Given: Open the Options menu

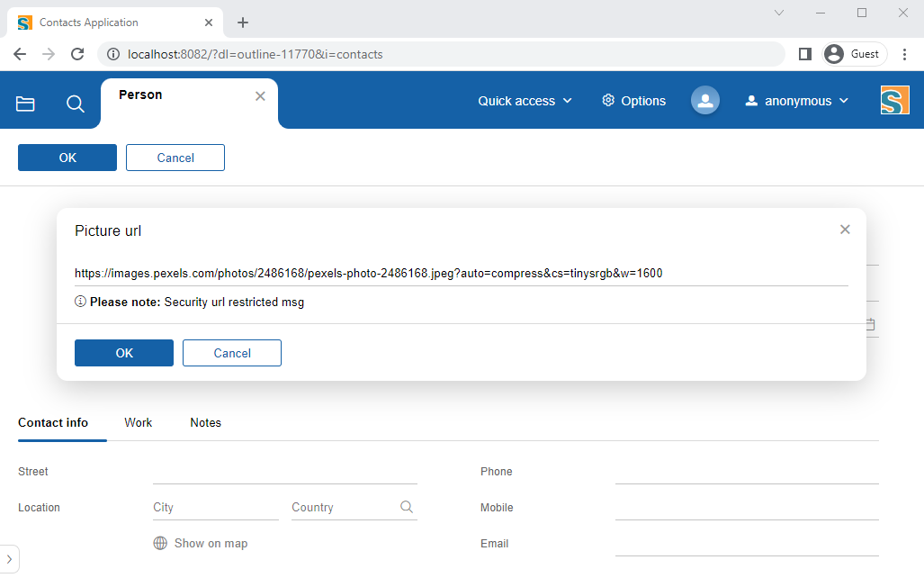Looking at the screenshot, I should (x=633, y=101).
